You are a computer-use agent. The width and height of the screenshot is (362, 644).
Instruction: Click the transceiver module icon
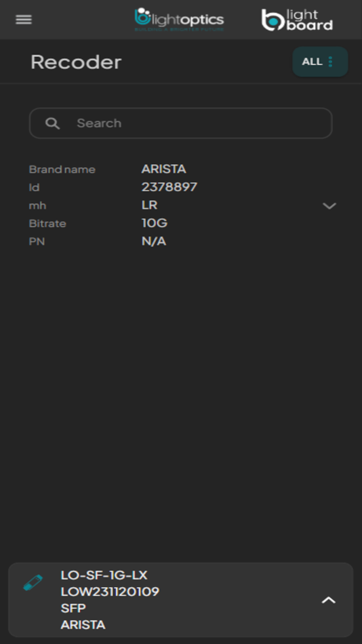[x=33, y=583]
